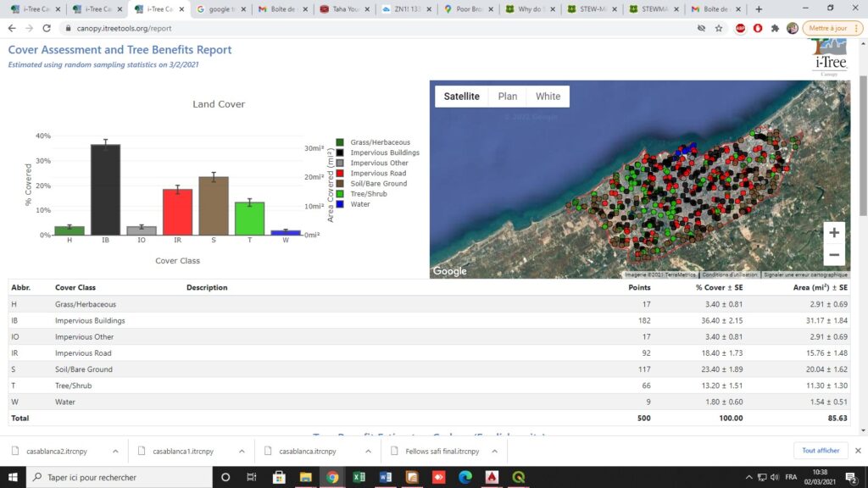
Task: Switch to the Why do tab
Action: pyautogui.click(x=531, y=8)
